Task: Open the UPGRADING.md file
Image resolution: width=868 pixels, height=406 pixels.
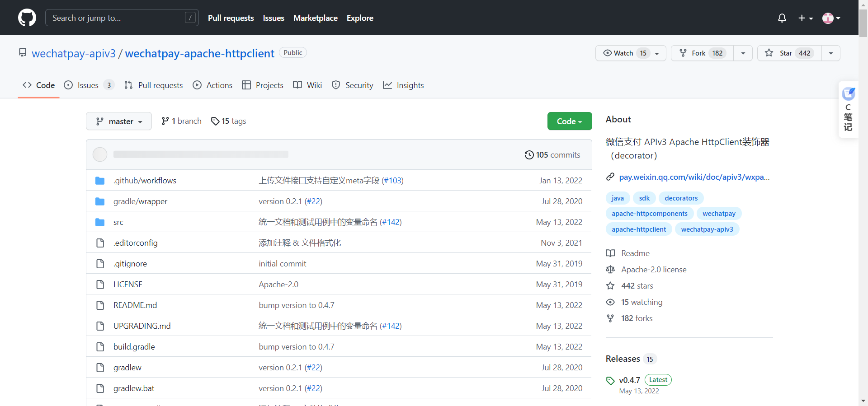Action: point(142,326)
